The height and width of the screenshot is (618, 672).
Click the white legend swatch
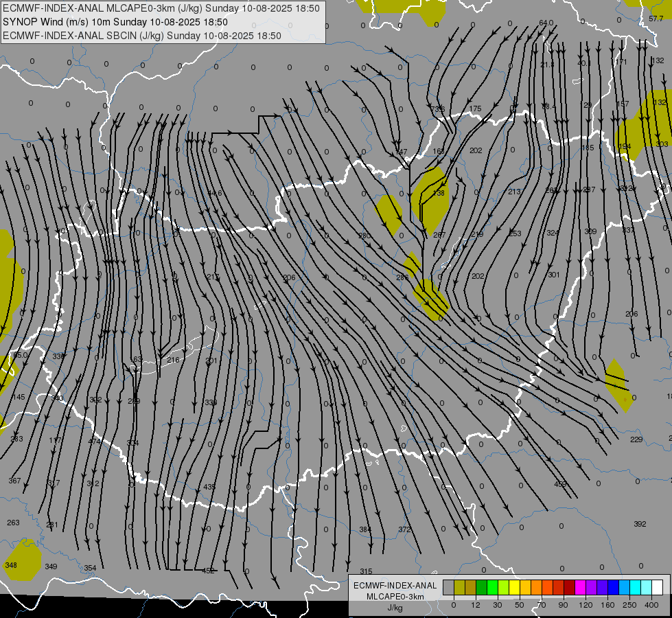[658, 587]
